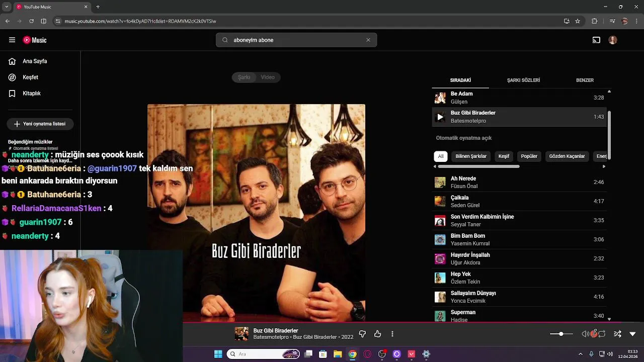Click the play icon on Buz Gibi Biraderler row
Viewport: 644px width, 362px height.
pos(440,117)
